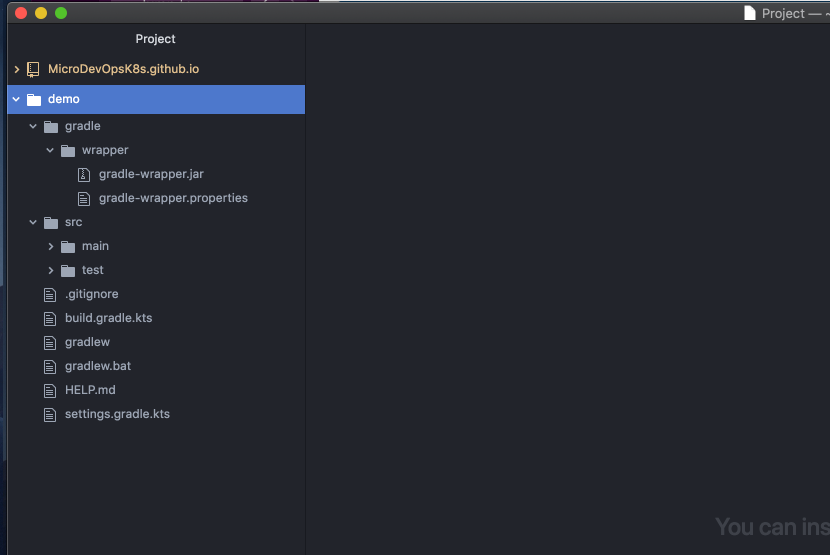Collapse the gradle folder chevron
The image size is (830, 555).
(33, 126)
